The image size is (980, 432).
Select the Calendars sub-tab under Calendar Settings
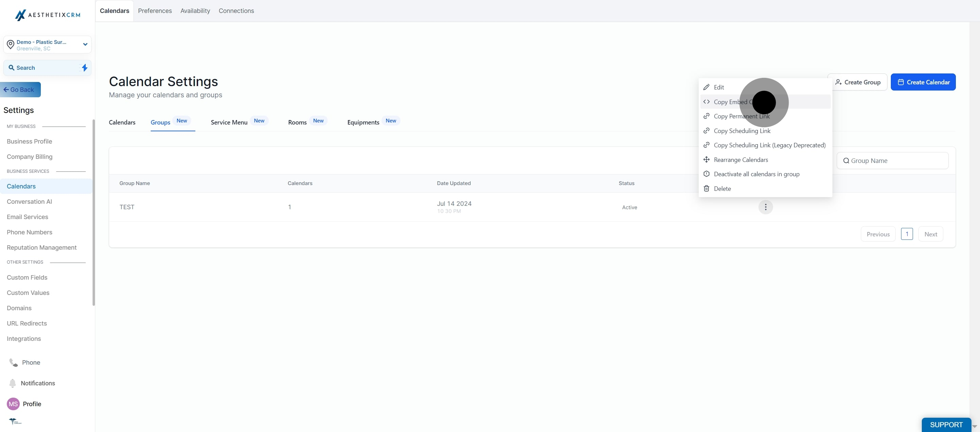pyautogui.click(x=122, y=122)
